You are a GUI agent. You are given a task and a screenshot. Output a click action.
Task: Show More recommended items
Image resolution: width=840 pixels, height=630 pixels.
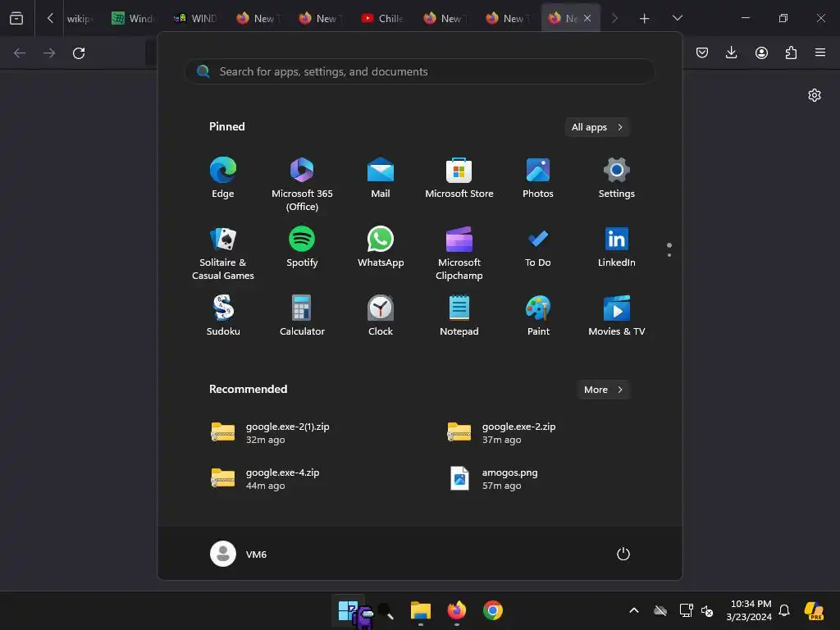click(x=603, y=390)
